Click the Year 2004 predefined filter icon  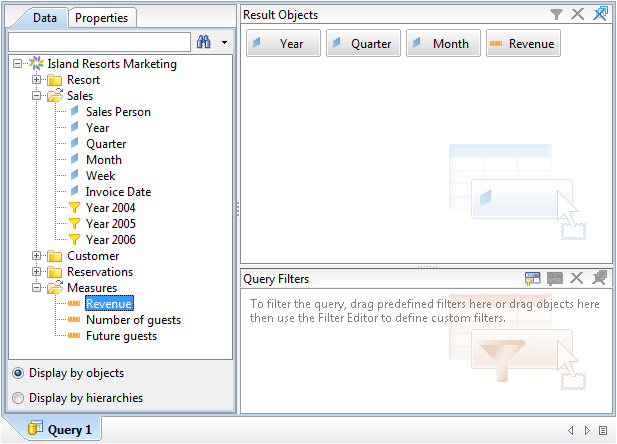point(74,208)
